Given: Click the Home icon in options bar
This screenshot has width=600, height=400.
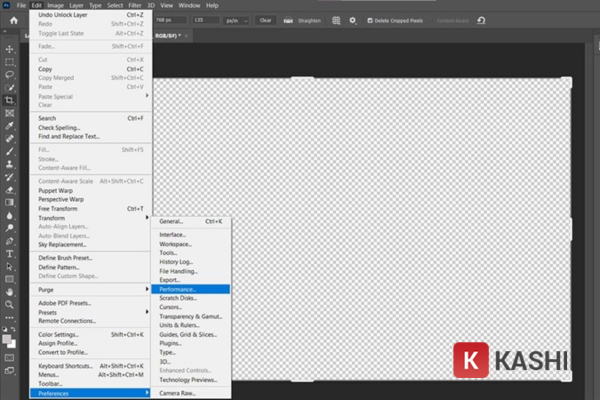Looking at the screenshot, I should pyautogui.click(x=14, y=20).
